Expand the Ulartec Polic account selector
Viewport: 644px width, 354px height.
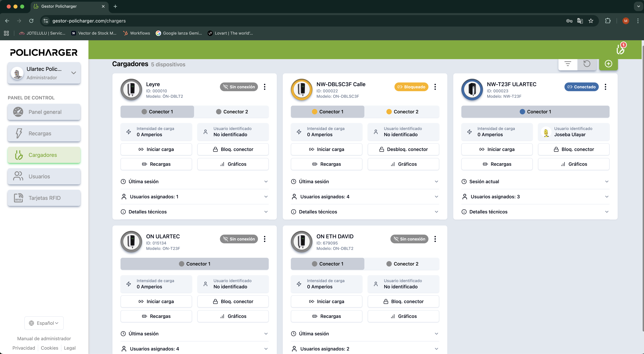point(44,73)
